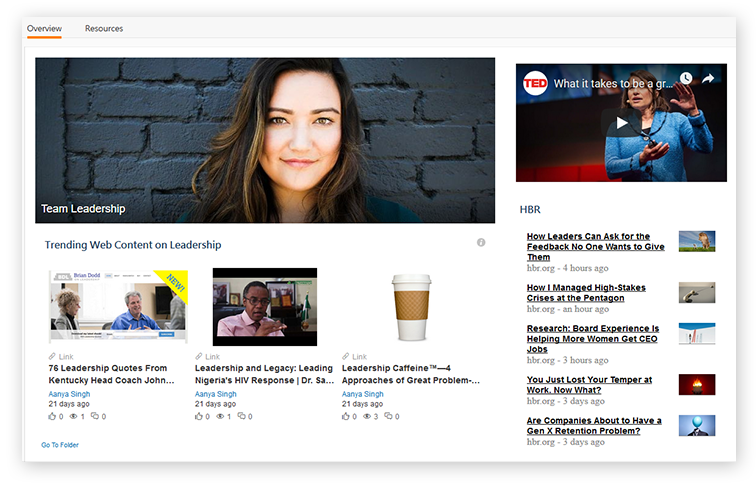
Task: Click link icon above 76 Leadership Quotes
Action: click(x=52, y=356)
